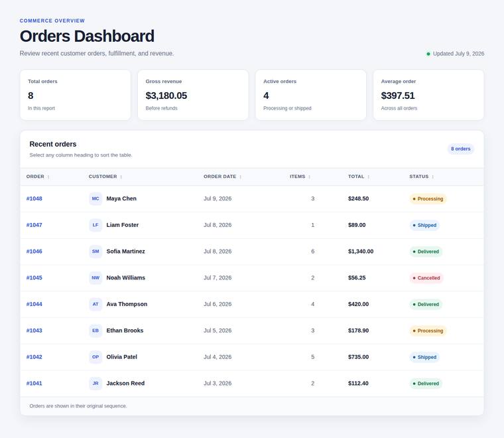Open order #1048 link
This screenshot has height=438, width=504.
(x=34, y=198)
